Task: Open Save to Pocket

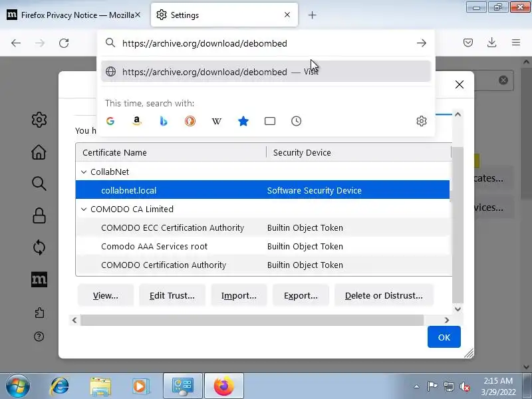Action: pyautogui.click(x=468, y=43)
